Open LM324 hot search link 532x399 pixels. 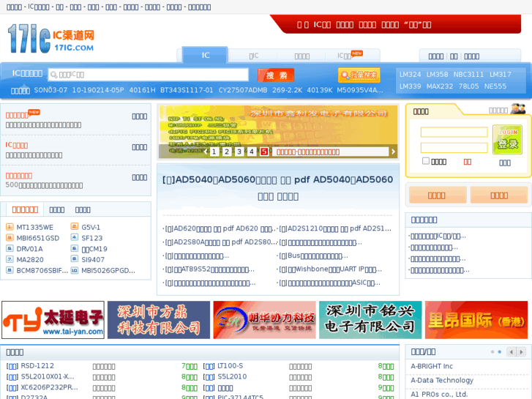pyautogui.click(x=410, y=75)
